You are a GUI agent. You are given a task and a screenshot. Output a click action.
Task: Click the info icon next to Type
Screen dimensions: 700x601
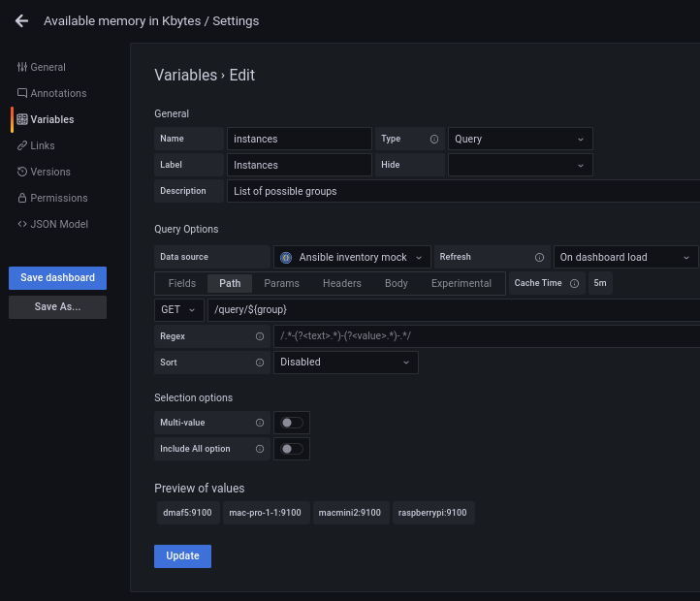(x=434, y=139)
